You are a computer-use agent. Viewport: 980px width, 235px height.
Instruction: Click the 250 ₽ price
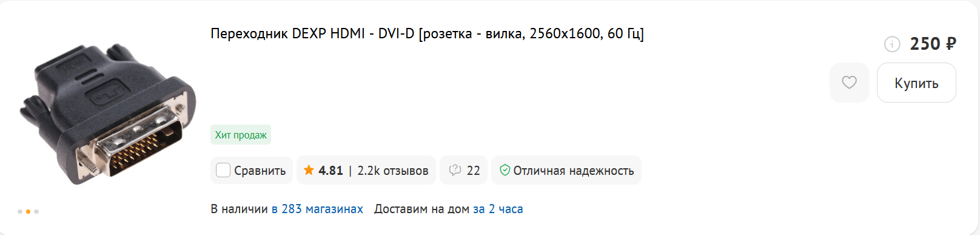(x=933, y=44)
